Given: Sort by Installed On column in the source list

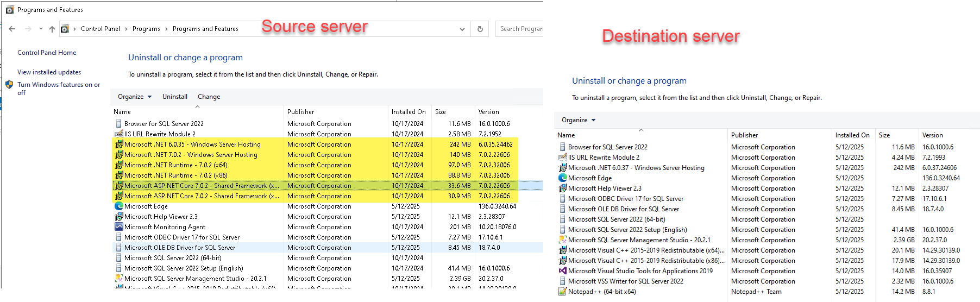Looking at the screenshot, I should [x=410, y=112].
